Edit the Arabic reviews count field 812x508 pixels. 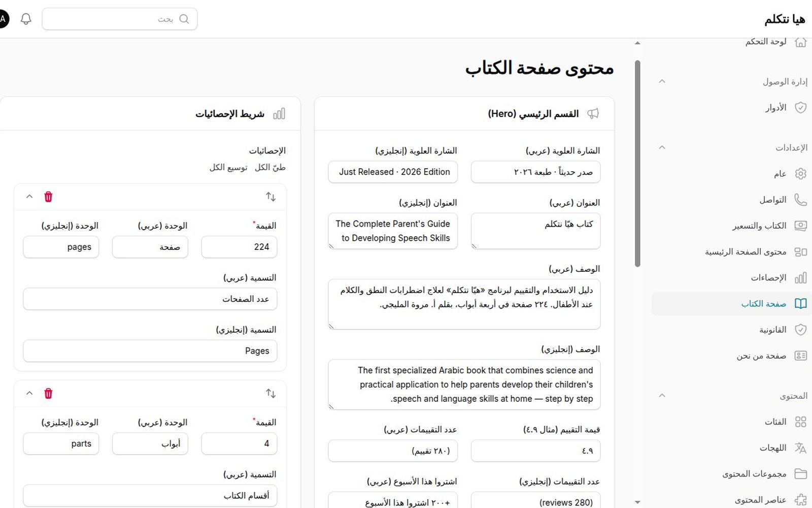tap(393, 451)
